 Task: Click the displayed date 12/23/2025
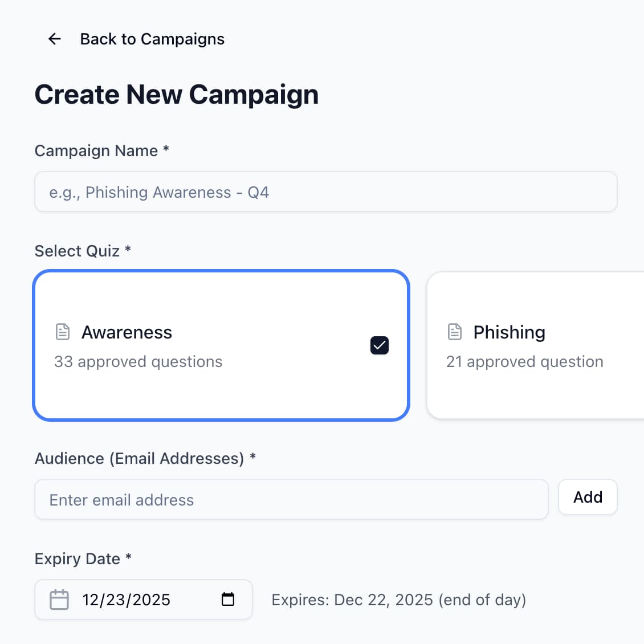click(126, 600)
